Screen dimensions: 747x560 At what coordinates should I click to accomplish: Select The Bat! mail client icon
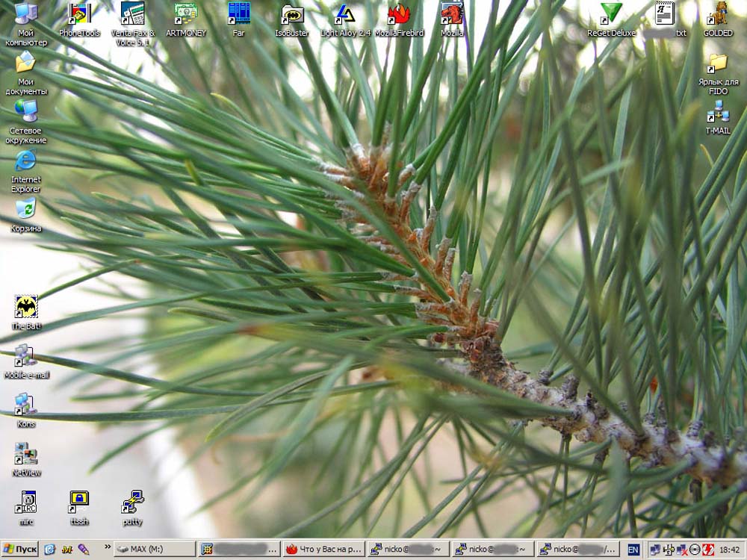[26, 307]
